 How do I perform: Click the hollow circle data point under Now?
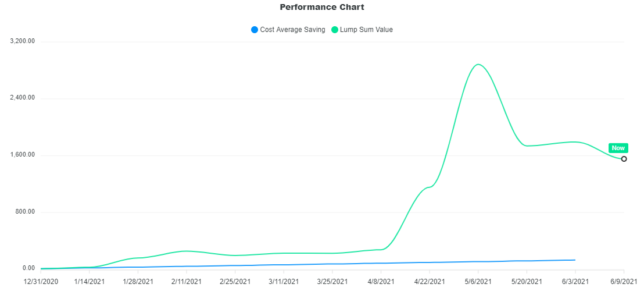coord(624,159)
